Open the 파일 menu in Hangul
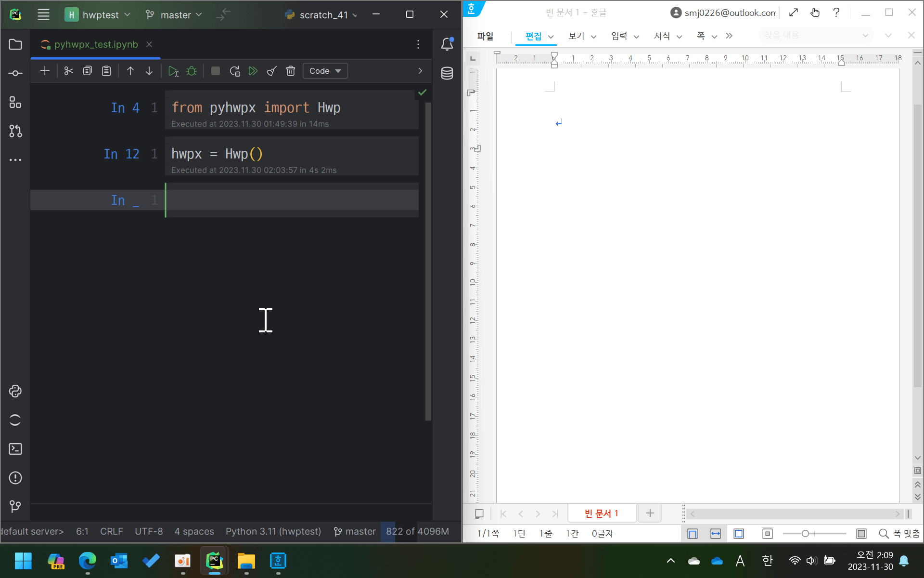The height and width of the screenshot is (578, 924). (x=485, y=36)
